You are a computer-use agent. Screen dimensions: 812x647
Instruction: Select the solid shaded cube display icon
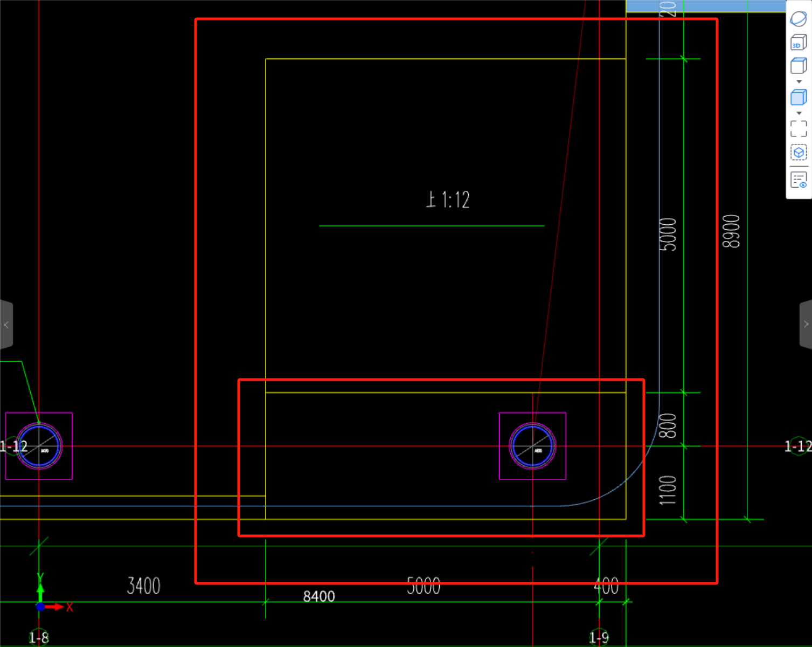tap(799, 97)
